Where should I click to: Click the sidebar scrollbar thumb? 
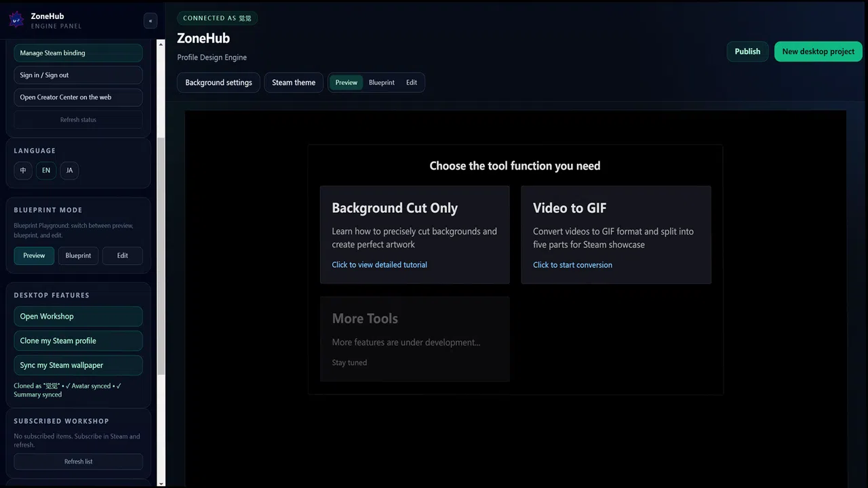coord(161,256)
